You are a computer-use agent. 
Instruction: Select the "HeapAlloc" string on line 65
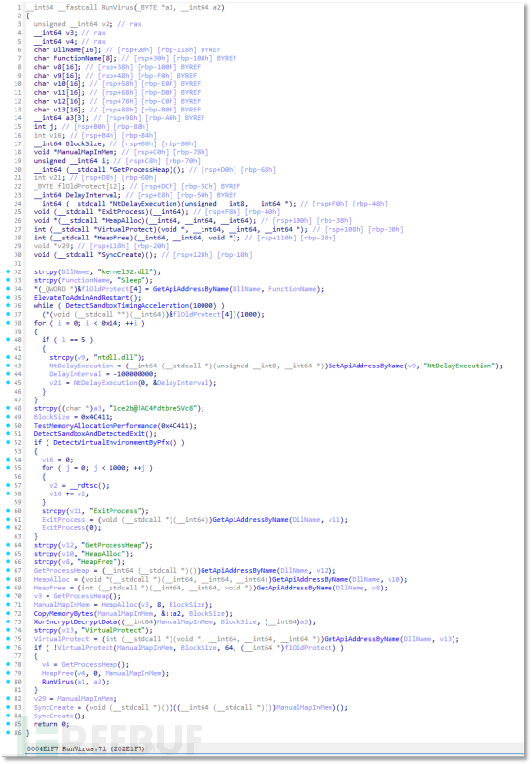pos(107,554)
